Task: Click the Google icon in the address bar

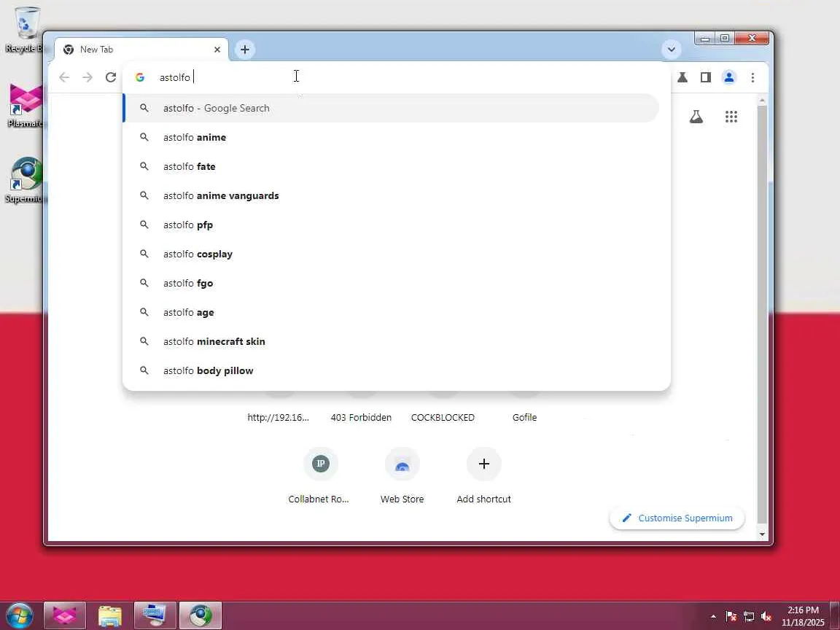Action: pos(140,77)
